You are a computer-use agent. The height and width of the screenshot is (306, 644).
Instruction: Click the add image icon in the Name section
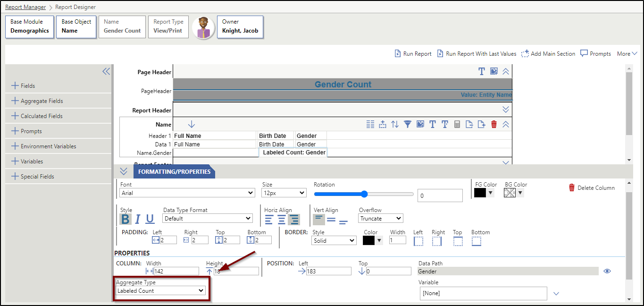(420, 124)
